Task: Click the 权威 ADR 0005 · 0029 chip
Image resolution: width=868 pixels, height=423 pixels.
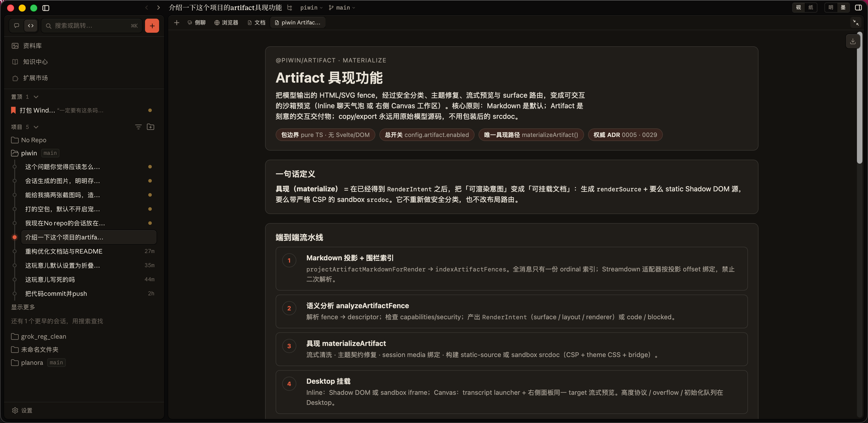Action: click(625, 135)
